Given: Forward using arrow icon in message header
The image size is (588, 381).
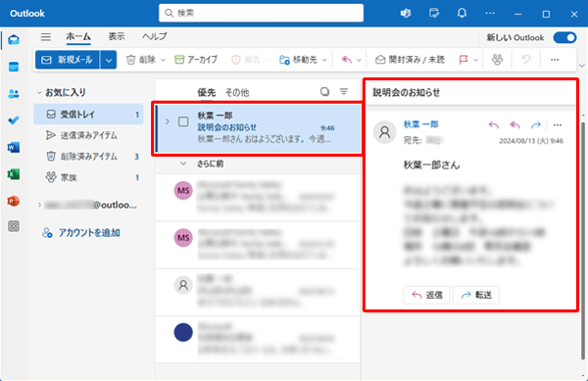Looking at the screenshot, I should pyautogui.click(x=536, y=125).
